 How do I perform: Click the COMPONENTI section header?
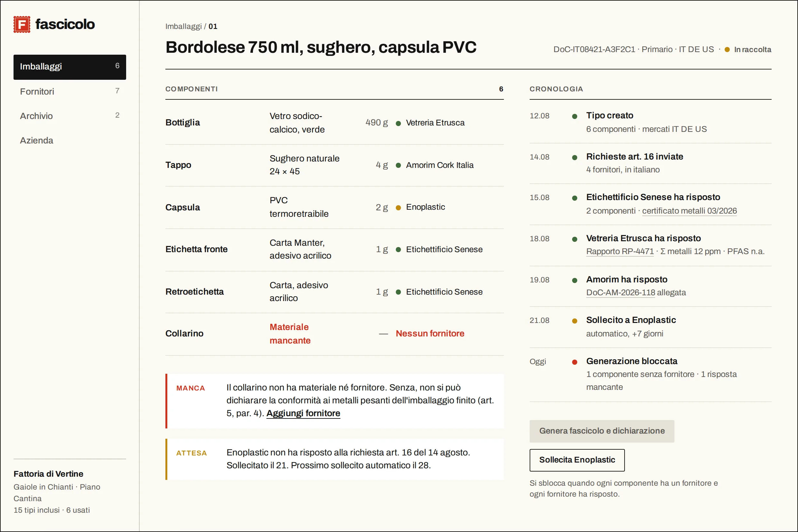191,89
